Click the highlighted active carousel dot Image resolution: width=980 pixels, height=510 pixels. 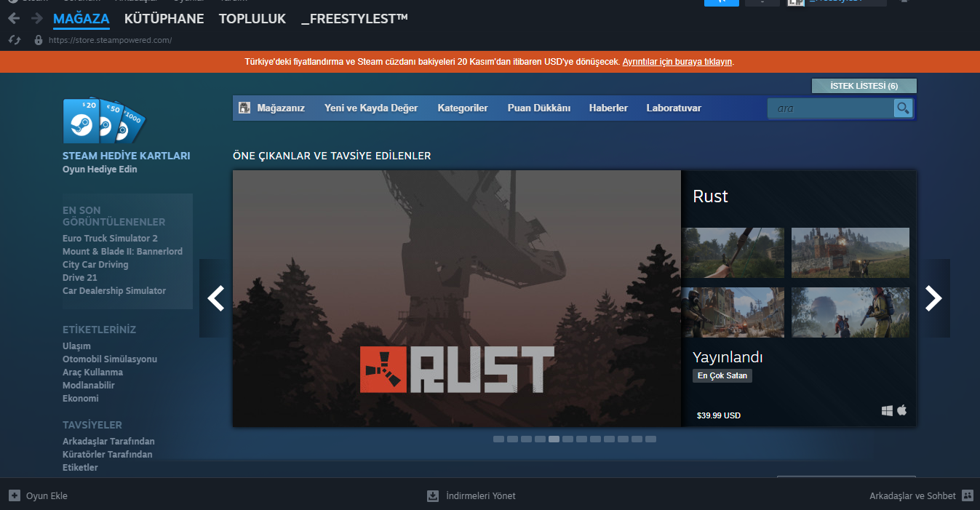pos(554,439)
